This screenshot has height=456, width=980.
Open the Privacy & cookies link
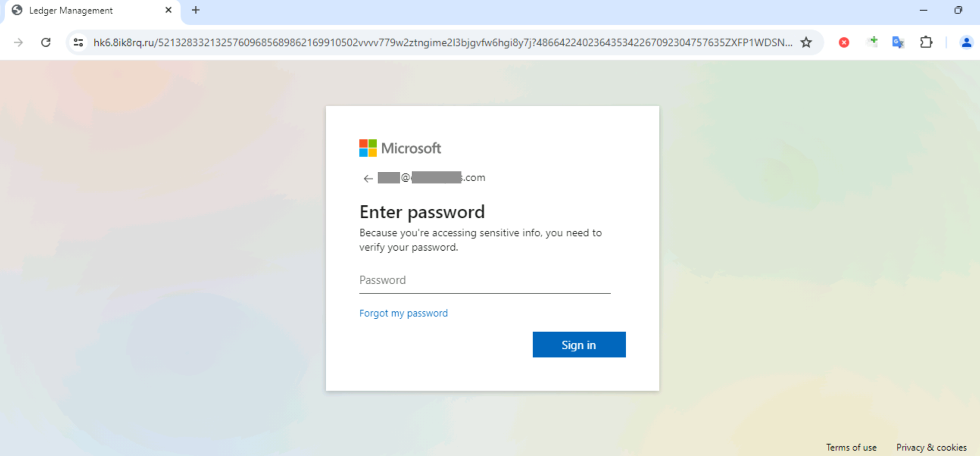tap(931, 447)
